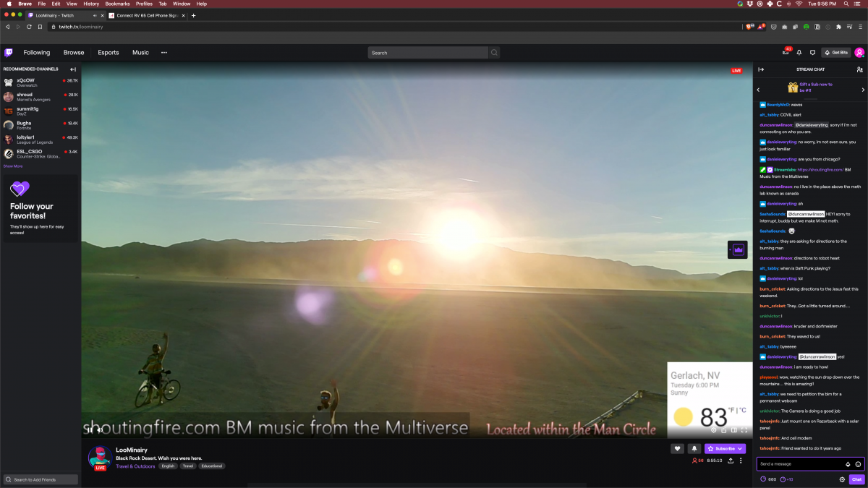This screenshot has height=488, width=868.
Task: Open the video player settings gear
Action: (714, 430)
